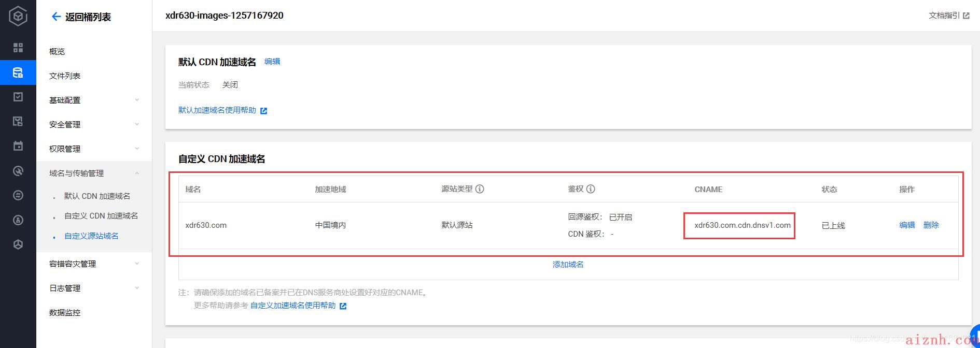Open the calendar sidebar icon
The image size is (980, 348).
(18, 146)
